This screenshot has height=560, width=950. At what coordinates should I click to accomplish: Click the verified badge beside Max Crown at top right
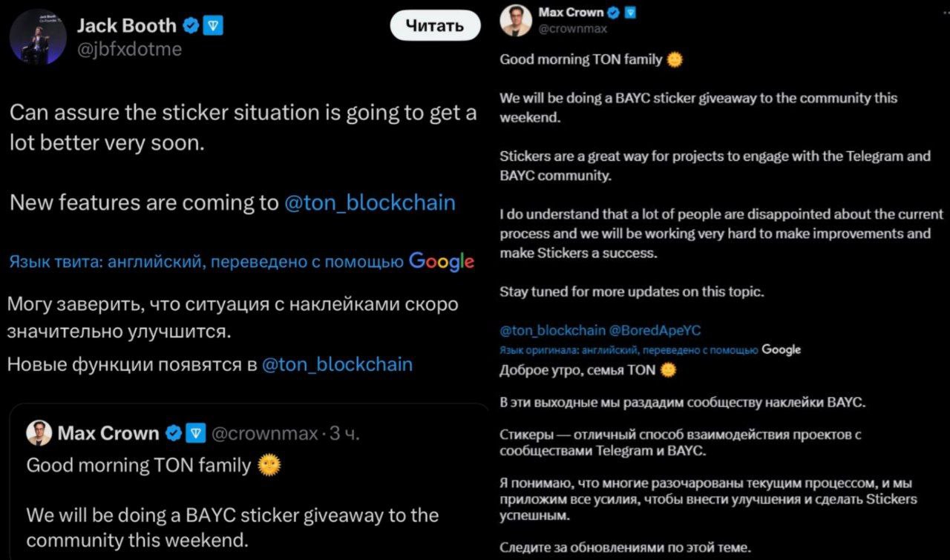pos(614,12)
